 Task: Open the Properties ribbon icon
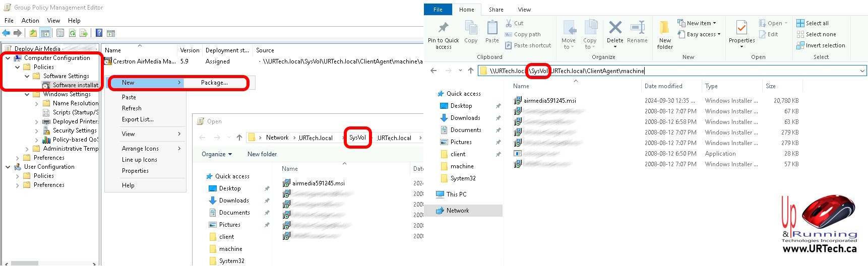tap(741, 28)
